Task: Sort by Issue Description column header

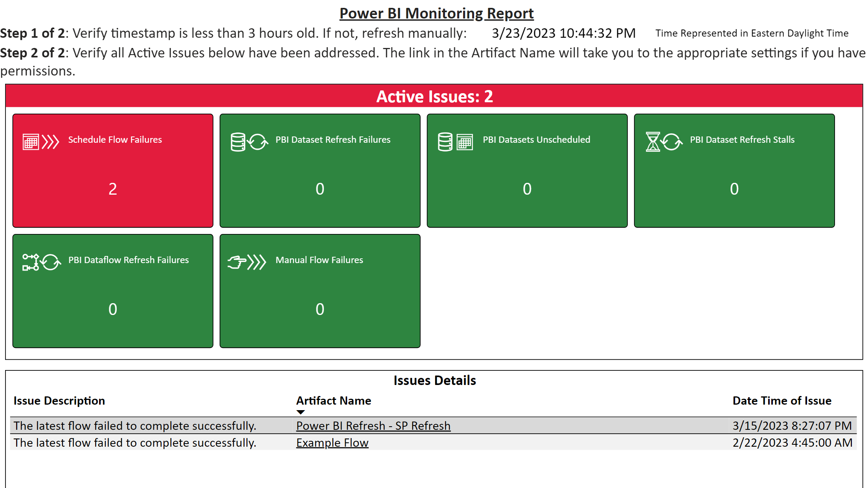Action: pyautogui.click(x=59, y=401)
